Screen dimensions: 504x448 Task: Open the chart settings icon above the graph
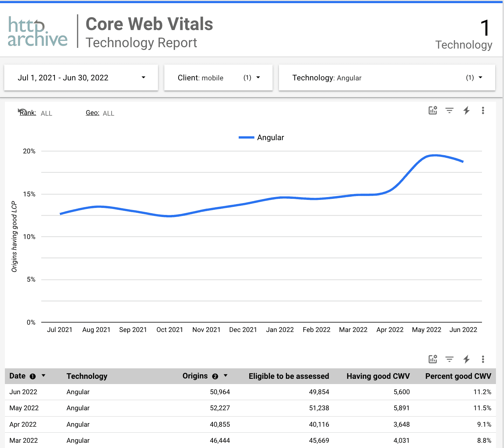pos(432,110)
